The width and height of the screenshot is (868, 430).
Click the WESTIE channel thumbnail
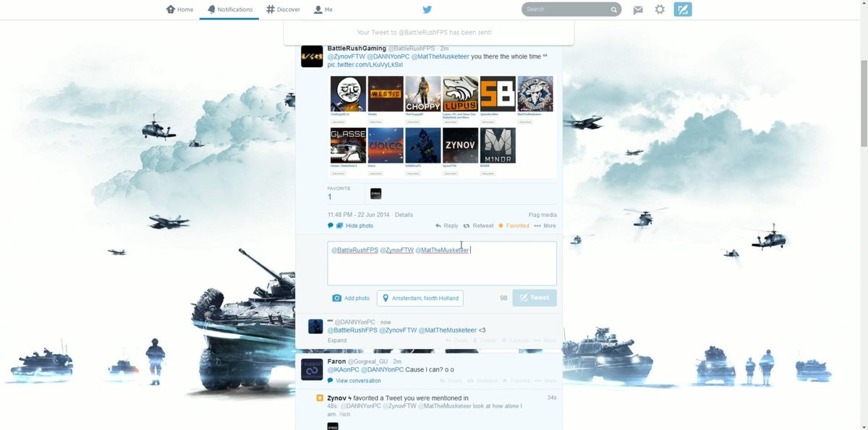click(386, 94)
